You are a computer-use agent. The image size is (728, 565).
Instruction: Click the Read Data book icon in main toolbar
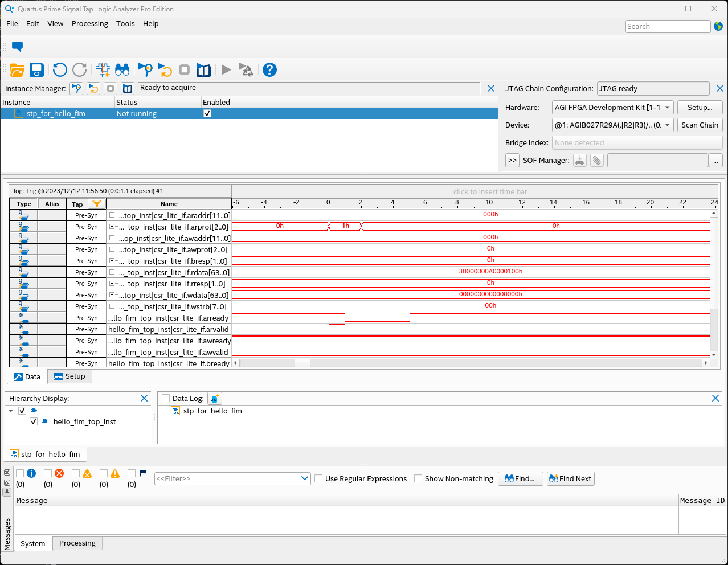coord(203,70)
